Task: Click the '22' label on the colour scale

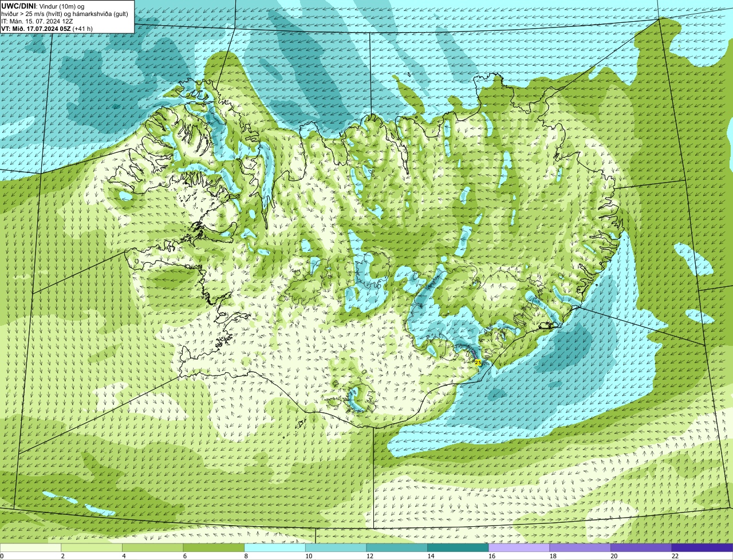Action: 675,556
